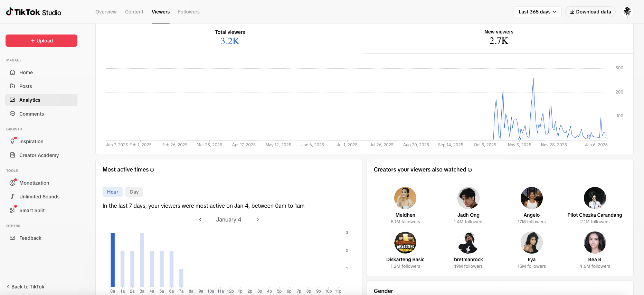Image resolution: width=644 pixels, height=295 pixels.
Task: Open the profile avatar menu
Action: (627, 12)
